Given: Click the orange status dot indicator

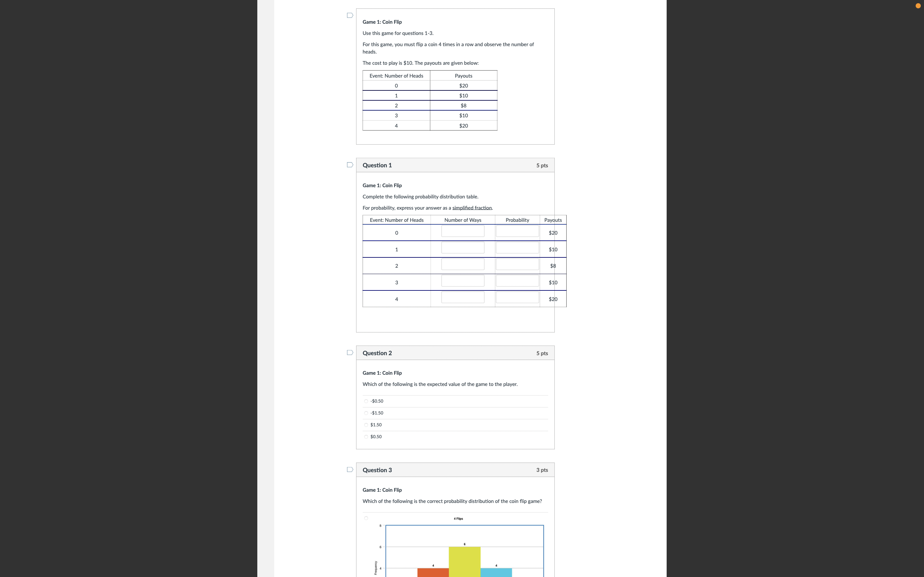Looking at the screenshot, I should coord(918,6).
